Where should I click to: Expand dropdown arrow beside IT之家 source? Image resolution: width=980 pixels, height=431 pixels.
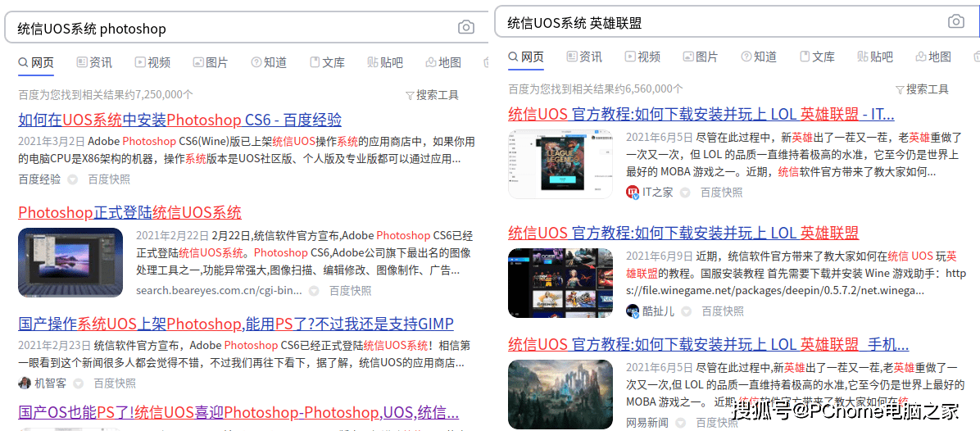coord(685,193)
